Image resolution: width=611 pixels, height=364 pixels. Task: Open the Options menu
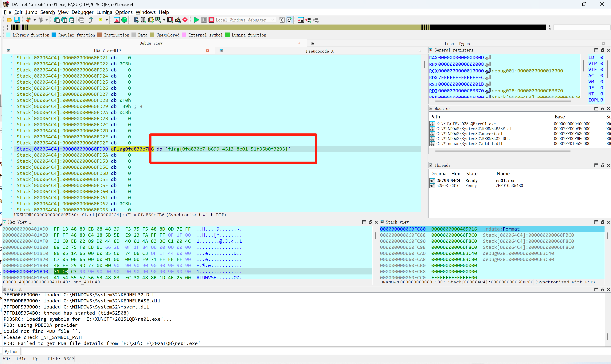(x=124, y=12)
